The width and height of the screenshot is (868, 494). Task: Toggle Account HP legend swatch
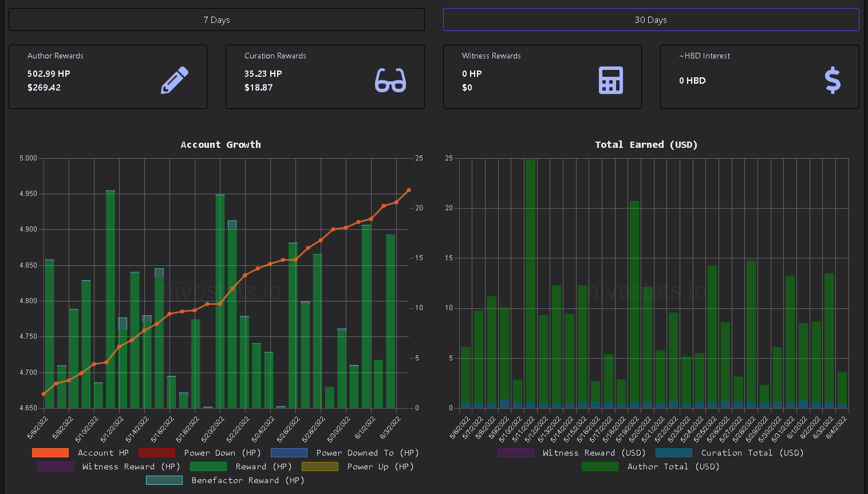(50, 453)
